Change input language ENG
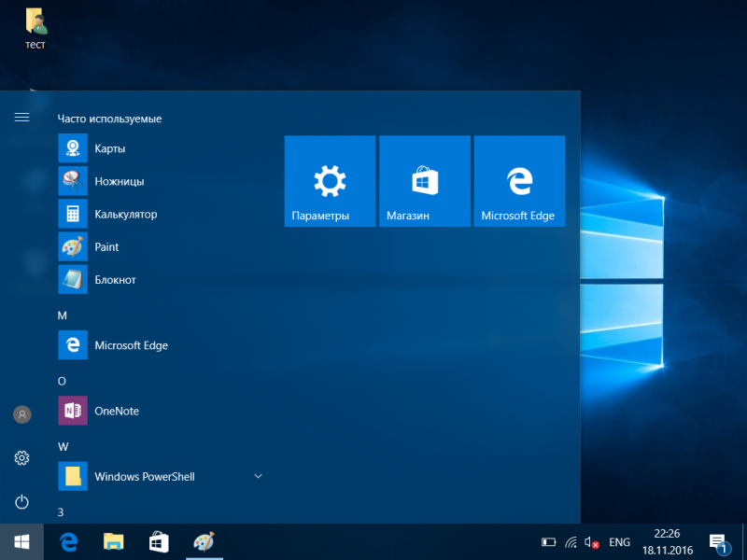This screenshot has height=560, width=747. click(619, 542)
